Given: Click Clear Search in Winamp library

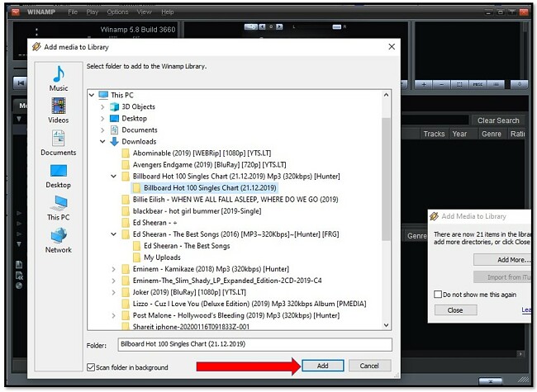Looking at the screenshot, I should tap(498, 120).
